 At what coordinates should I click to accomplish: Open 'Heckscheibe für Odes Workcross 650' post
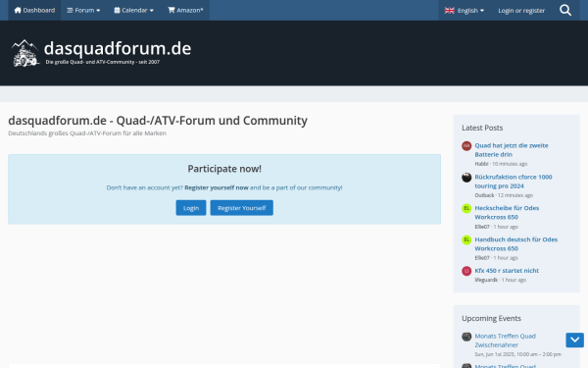tap(507, 213)
